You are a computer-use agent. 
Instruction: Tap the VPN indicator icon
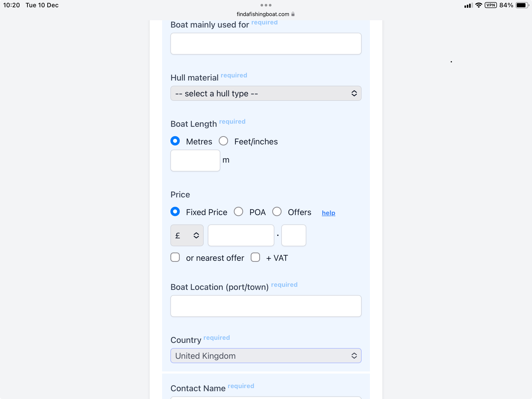490,5
